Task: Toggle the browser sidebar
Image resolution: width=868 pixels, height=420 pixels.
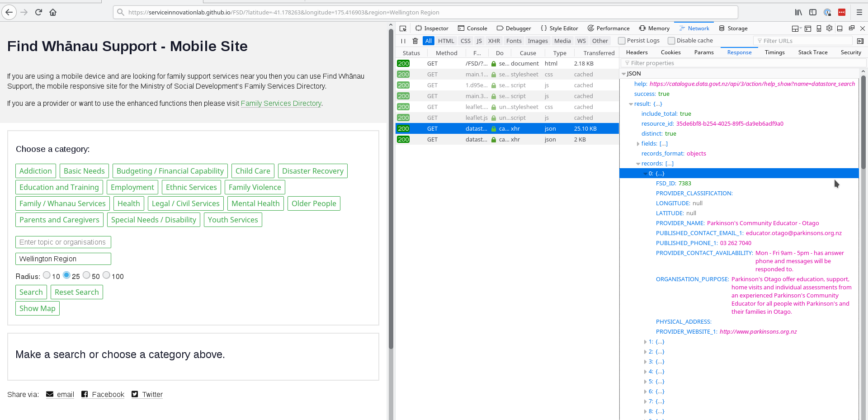Action: (813, 12)
